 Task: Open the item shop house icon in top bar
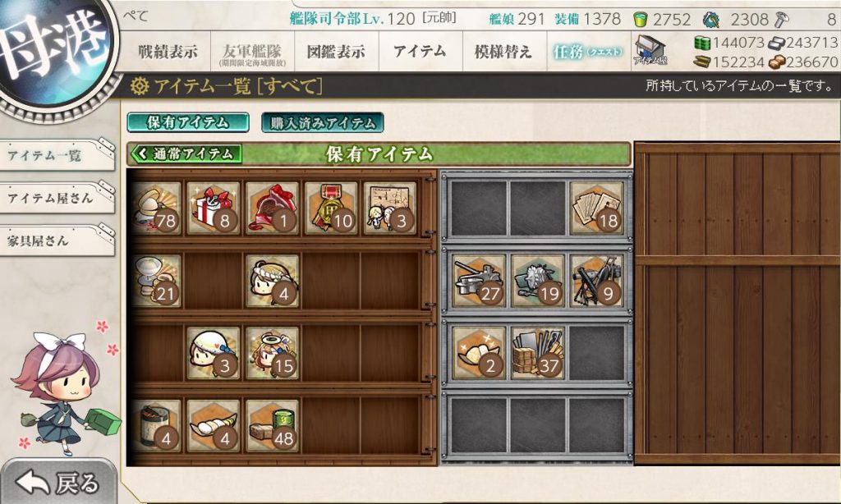(650, 51)
